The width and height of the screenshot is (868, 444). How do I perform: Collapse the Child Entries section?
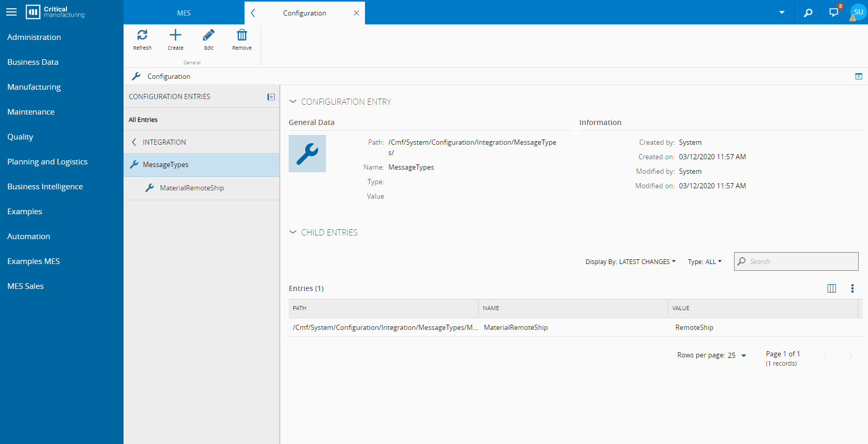pos(293,232)
